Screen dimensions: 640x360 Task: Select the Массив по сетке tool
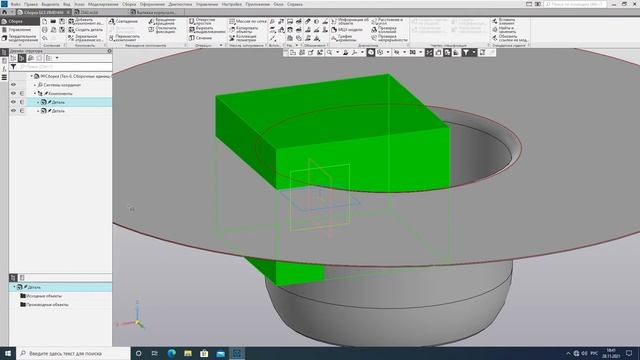(248, 21)
